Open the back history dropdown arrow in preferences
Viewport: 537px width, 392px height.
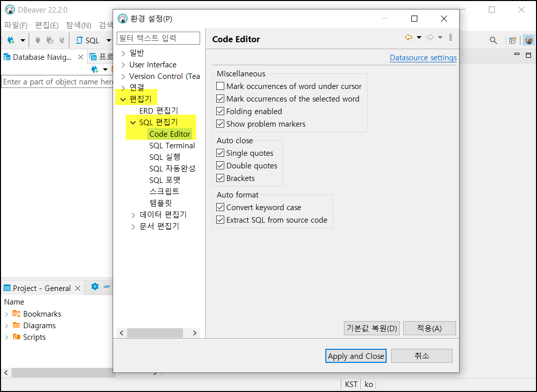tap(419, 37)
